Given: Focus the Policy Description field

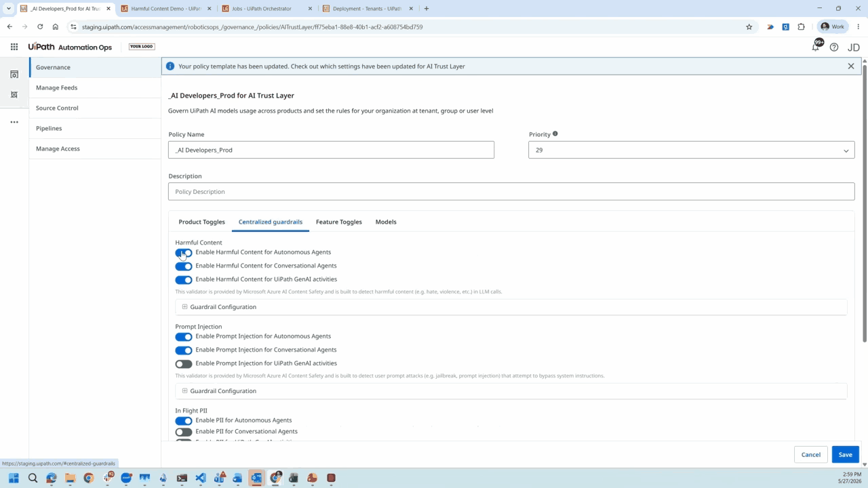Looking at the screenshot, I should click(x=511, y=192).
